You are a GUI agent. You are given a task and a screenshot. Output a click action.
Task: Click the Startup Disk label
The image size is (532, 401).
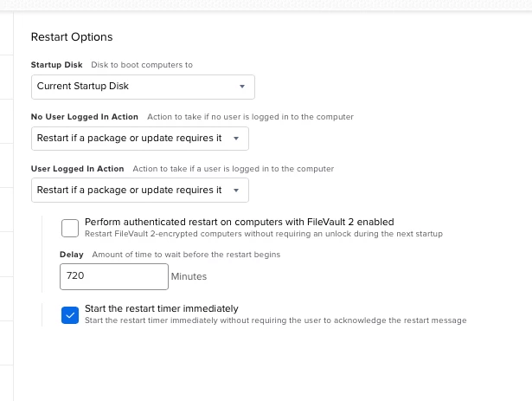[x=57, y=65]
